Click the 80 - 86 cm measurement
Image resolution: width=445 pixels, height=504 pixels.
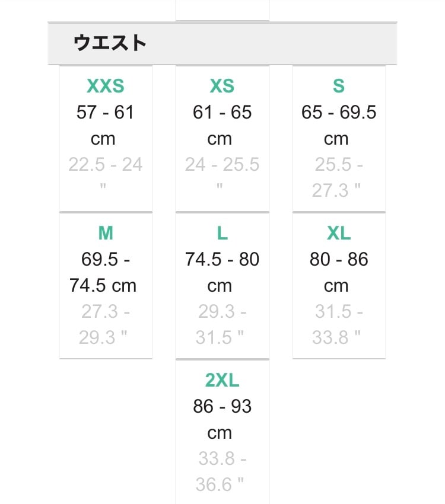339,272
